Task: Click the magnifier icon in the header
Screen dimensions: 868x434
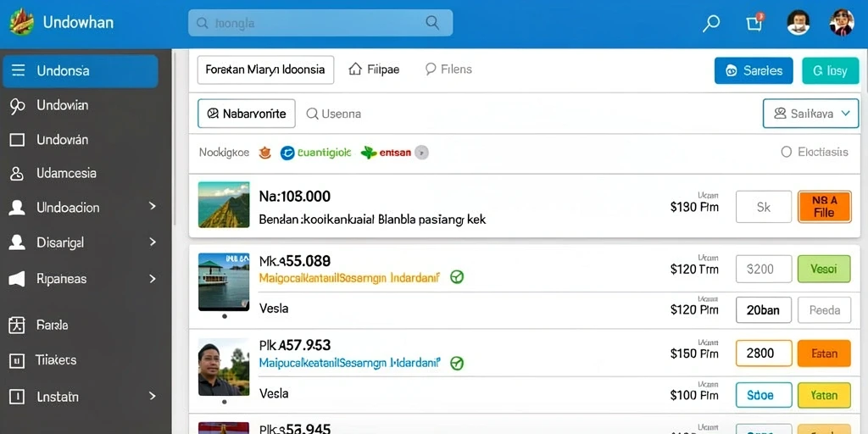Action: click(x=711, y=23)
